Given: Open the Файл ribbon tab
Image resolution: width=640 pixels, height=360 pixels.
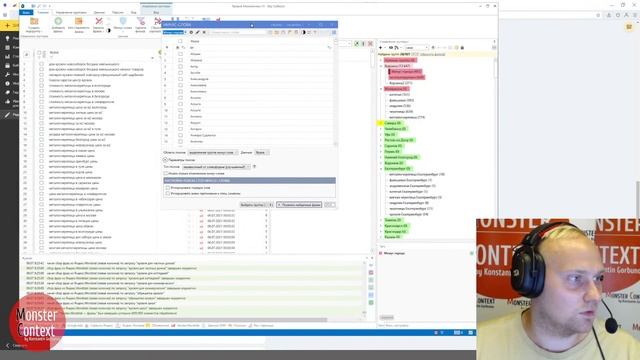Looking at the screenshot, I should coord(26,12).
